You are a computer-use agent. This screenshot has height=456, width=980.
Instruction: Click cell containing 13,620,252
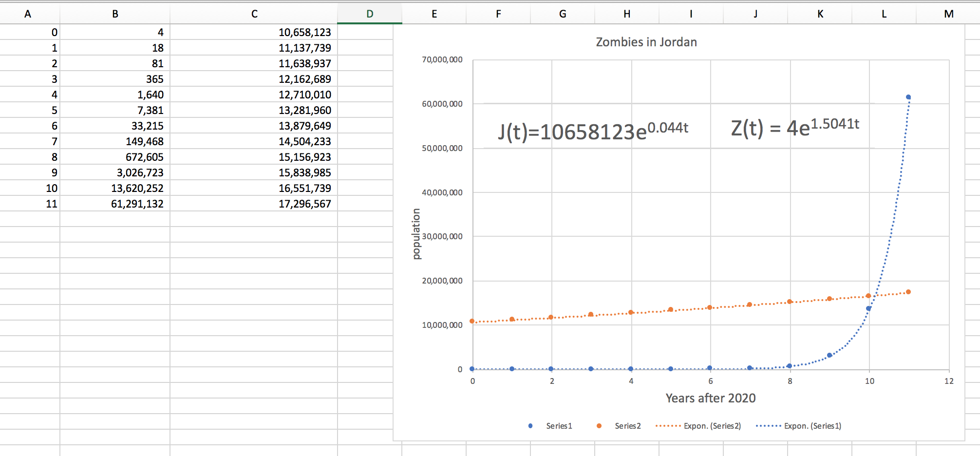(x=115, y=188)
